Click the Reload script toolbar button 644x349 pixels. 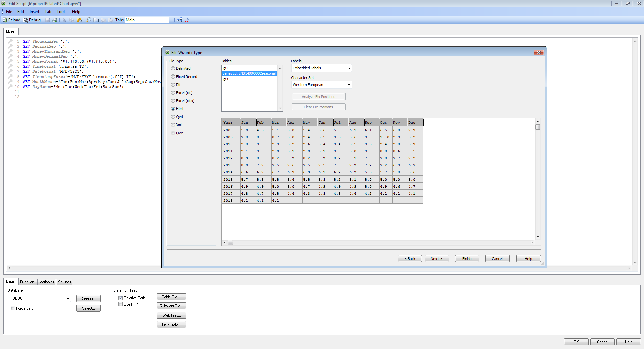coord(12,20)
